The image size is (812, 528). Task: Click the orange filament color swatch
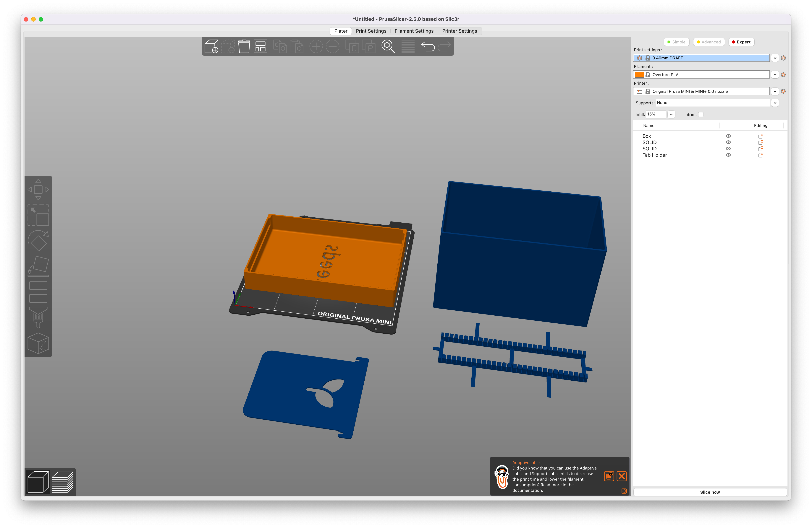point(639,75)
